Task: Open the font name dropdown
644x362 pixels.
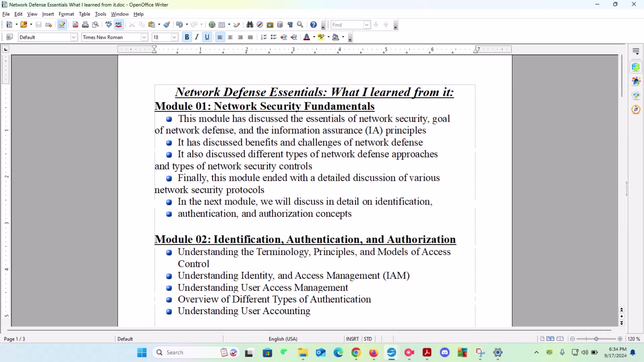Action: (x=144, y=37)
